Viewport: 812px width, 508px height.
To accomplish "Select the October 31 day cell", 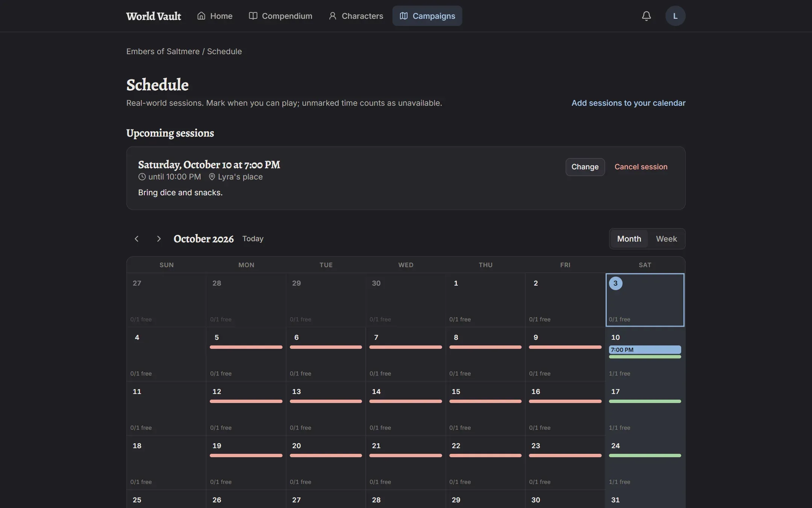I will coord(645,499).
